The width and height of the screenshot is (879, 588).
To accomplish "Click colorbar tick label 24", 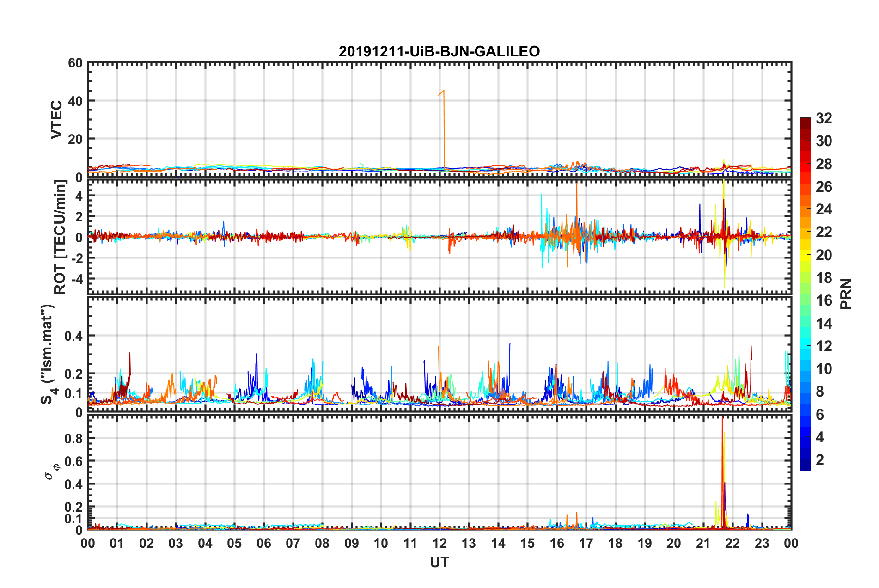I will point(824,209).
